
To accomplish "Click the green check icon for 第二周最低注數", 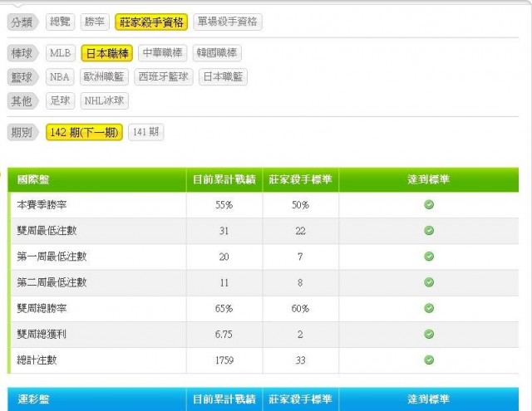I will tap(429, 282).
